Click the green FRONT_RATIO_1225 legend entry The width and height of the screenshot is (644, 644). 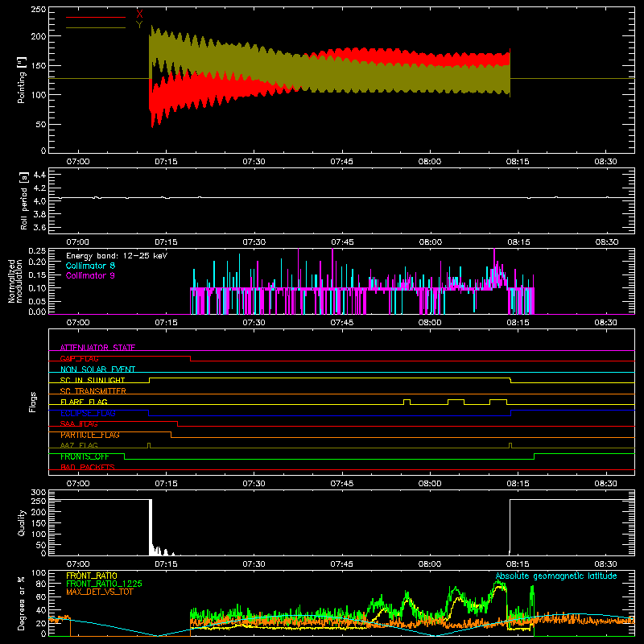click(105, 584)
